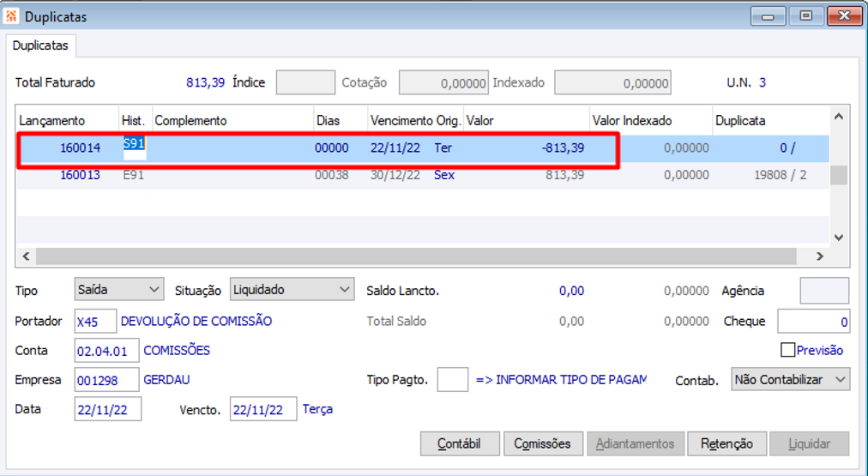This screenshot has width=868, height=476.
Task: Click the Vencto. field 22/11/22
Action: (263, 409)
